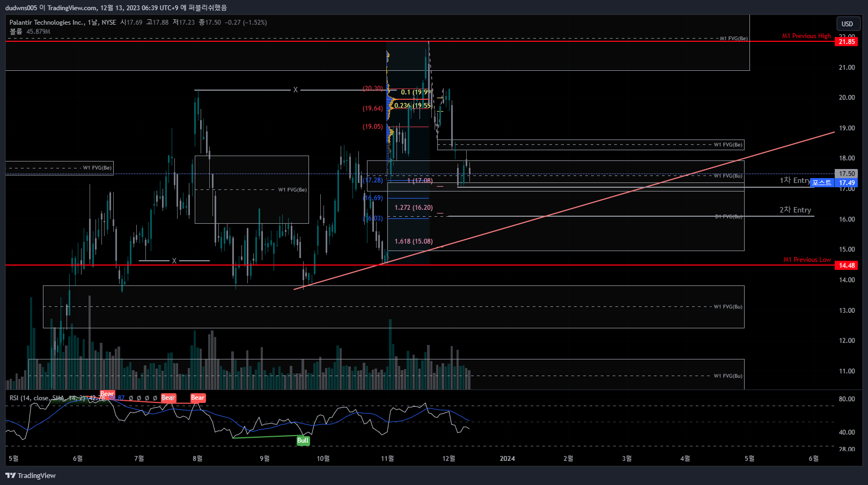Click the 40.00 RSI scale label
The height and width of the screenshot is (485, 868).
pyautogui.click(x=847, y=432)
